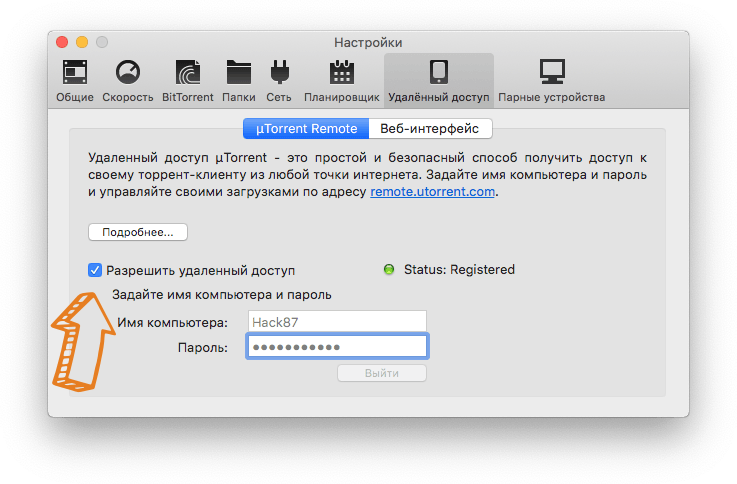Close the Настройки window
737x484 pixels.
(62, 42)
